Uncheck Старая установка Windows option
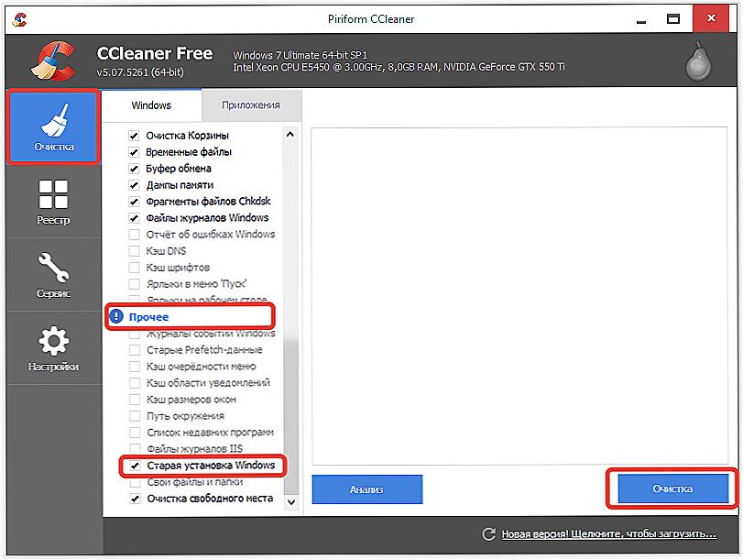 pos(135,466)
